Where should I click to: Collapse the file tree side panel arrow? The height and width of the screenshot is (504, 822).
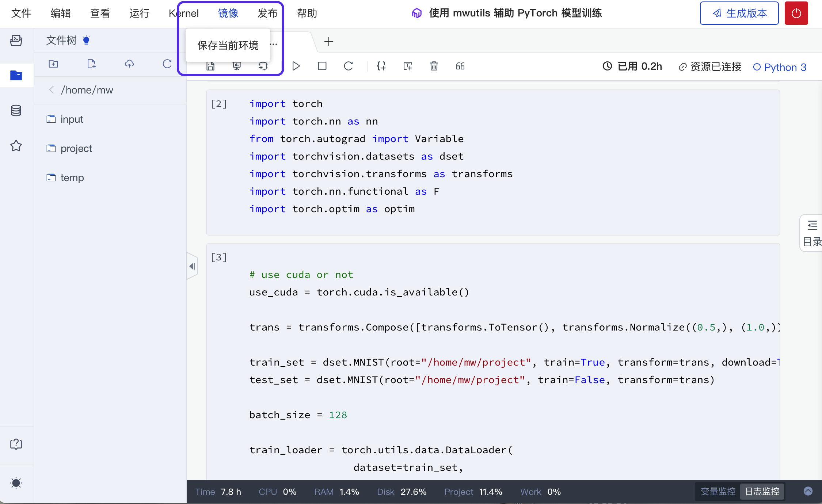tap(192, 266)
